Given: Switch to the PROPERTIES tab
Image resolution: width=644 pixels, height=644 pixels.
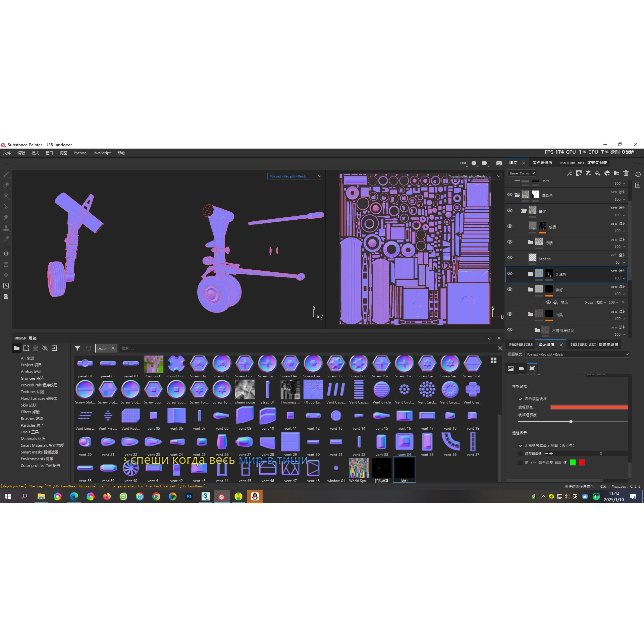Looking at the screenshot, I should pos(521,344).
